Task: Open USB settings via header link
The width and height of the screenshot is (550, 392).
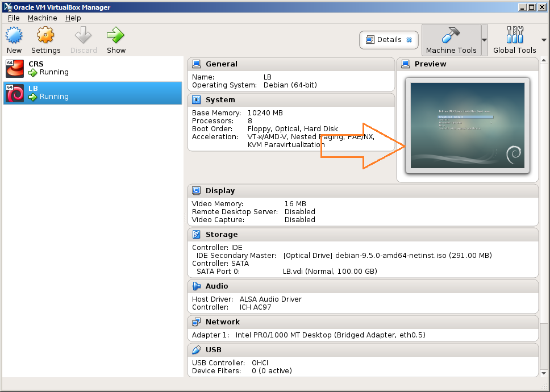Action: pos(213,349)
